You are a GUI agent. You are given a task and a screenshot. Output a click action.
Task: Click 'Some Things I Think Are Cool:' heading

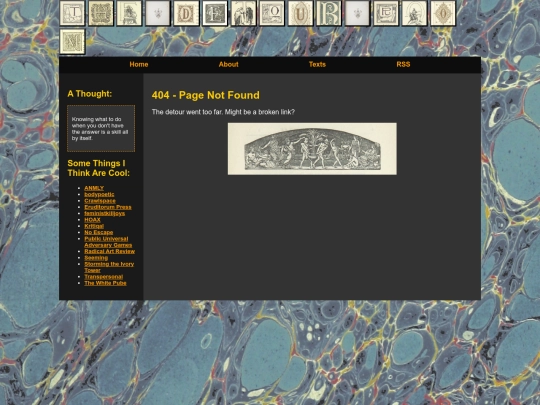pos(98,168)
